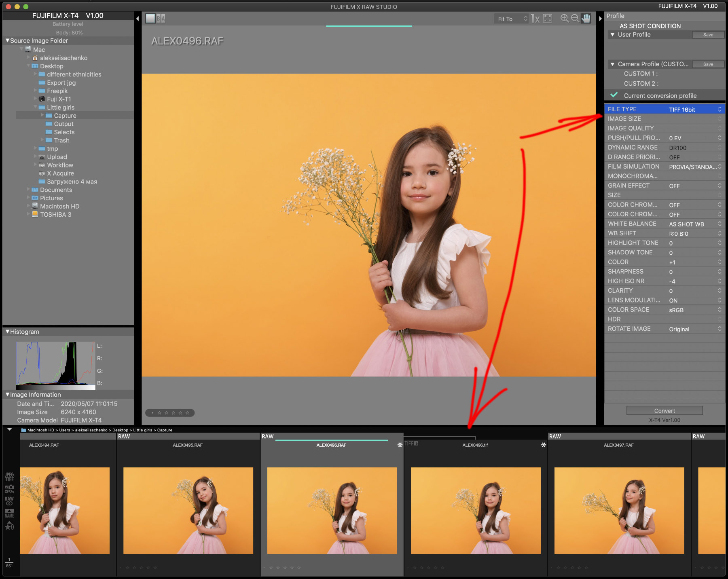Collapse the Histogram section
The width and height of the screenshot is (728, 579).
7,332
